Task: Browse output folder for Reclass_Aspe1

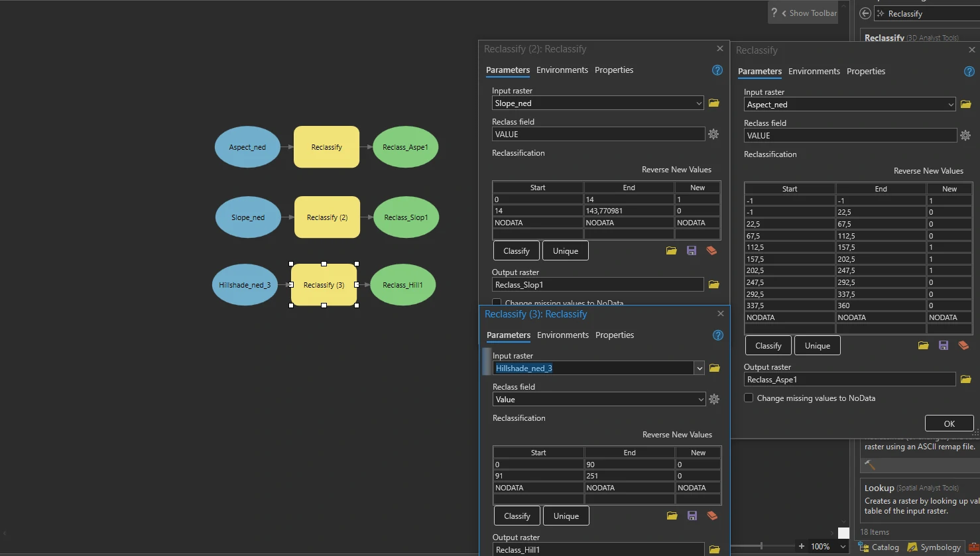Action: pyautogui.click(x=966, y=379)
